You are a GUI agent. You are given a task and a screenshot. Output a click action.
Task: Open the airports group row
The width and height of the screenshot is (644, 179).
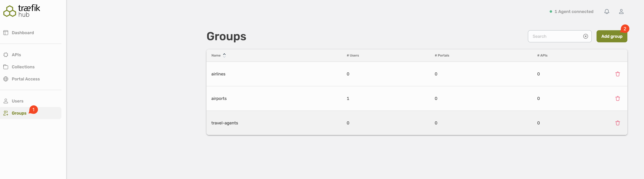[219, 98]
